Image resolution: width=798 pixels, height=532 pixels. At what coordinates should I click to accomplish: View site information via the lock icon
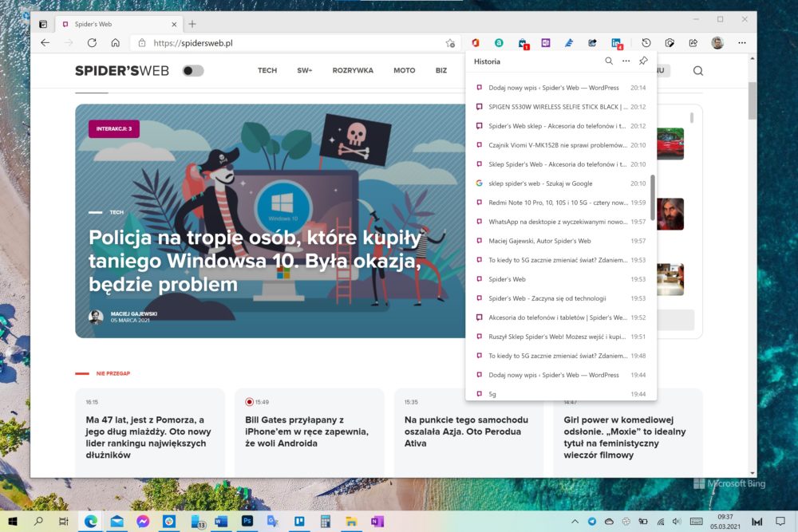click(142, 43)
